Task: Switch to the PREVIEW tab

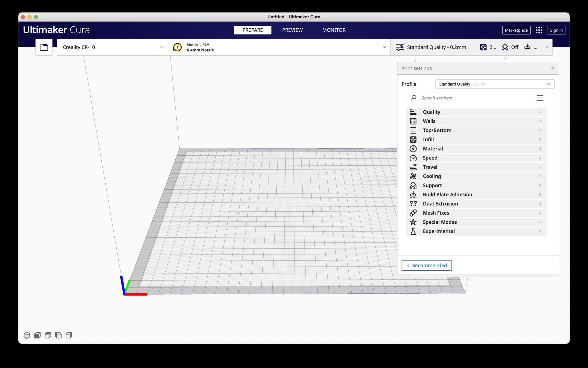Action: pyautogui.click(x=292, y=30)
